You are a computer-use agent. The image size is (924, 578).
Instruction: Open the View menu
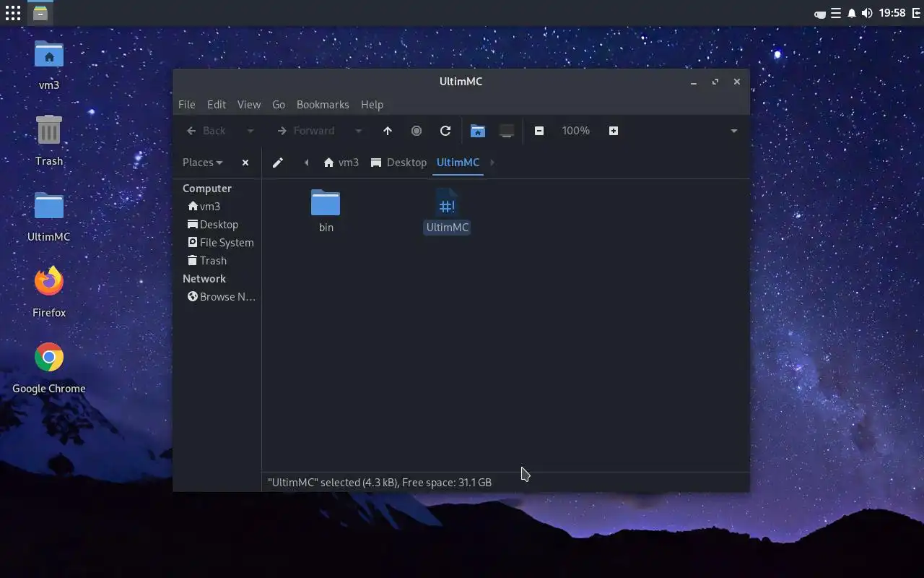(249, 105)
